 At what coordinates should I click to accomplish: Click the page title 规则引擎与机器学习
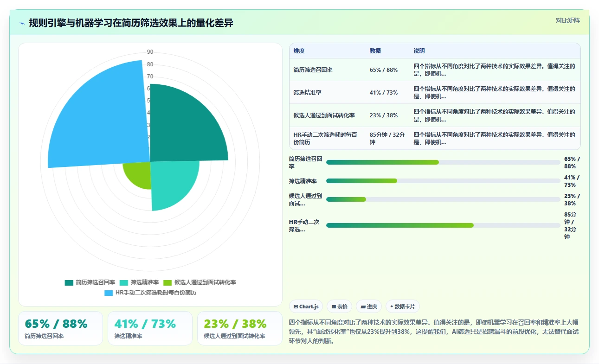(131, 23)
